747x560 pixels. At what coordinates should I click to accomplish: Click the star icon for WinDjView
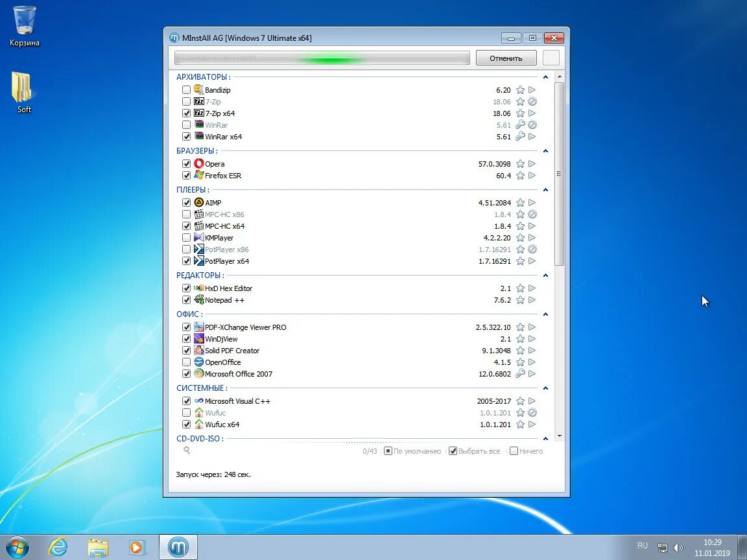point(520,339)
